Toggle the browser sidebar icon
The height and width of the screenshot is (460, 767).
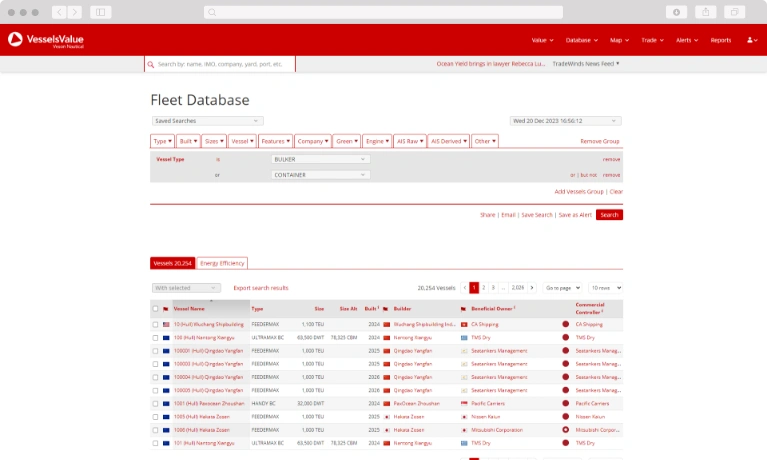pos(100,12)
